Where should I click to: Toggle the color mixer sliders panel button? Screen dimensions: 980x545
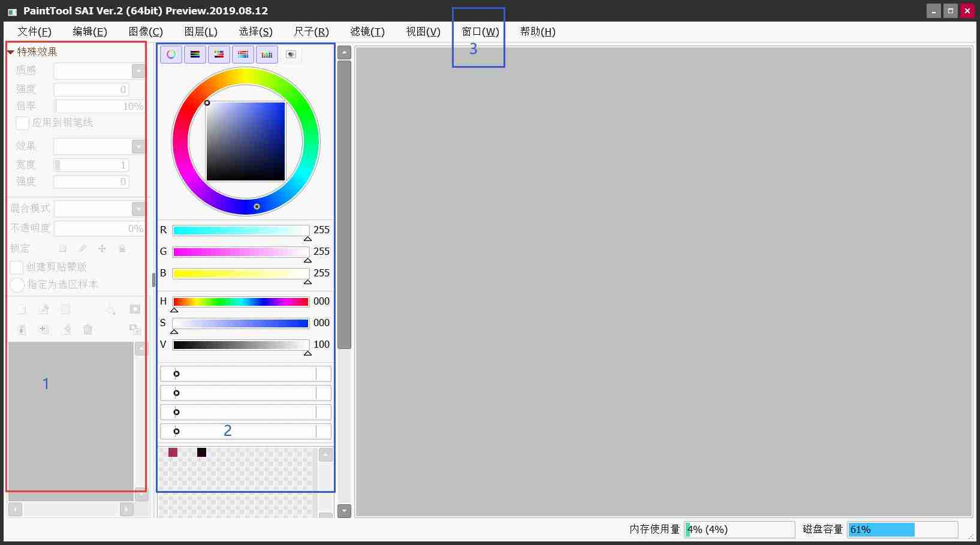click(x=243, y=55)
